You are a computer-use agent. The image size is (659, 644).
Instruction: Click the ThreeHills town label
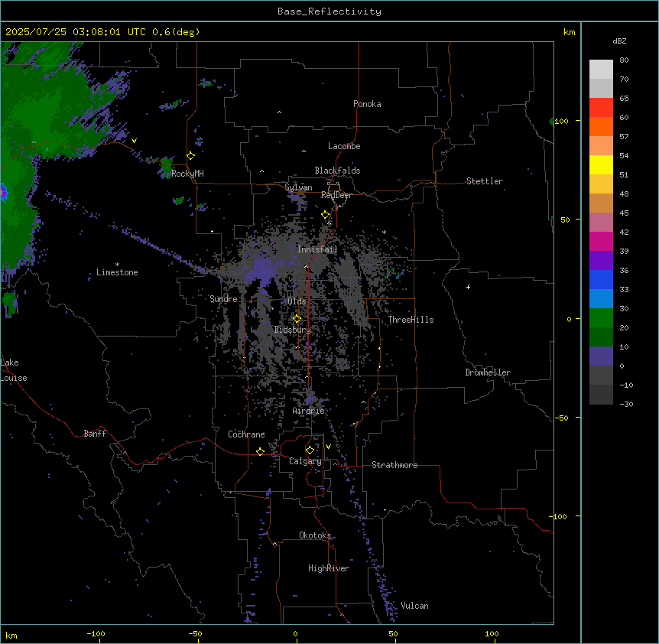click(411, 320)
